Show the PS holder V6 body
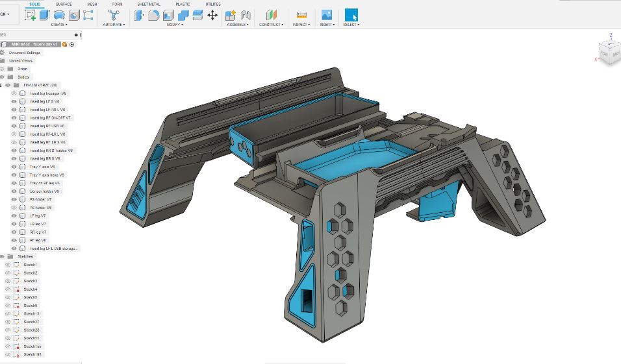Image resolution: width=621 pixels, height=364 pixels. tap(14, 208)
